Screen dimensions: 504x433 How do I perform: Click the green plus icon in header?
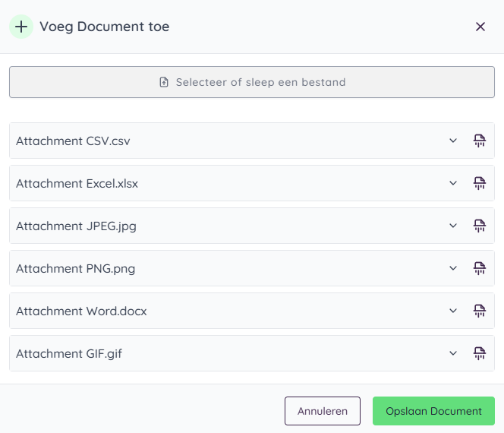tap(21, 27)
